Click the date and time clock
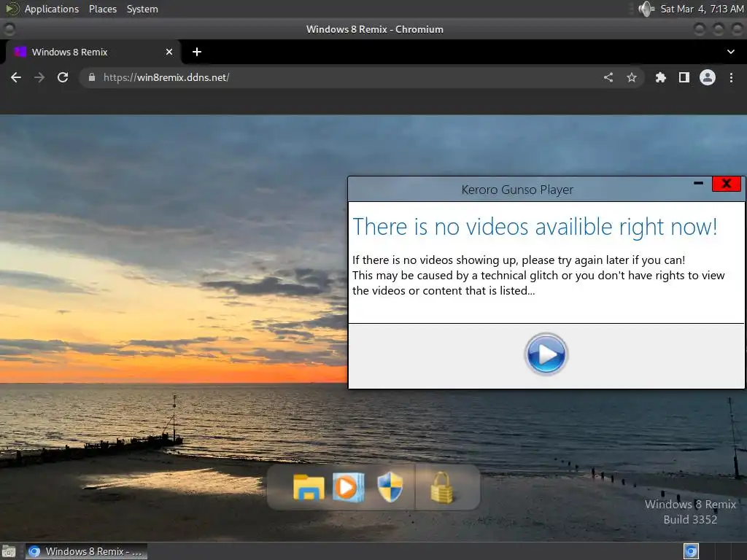 coord(702,9)
